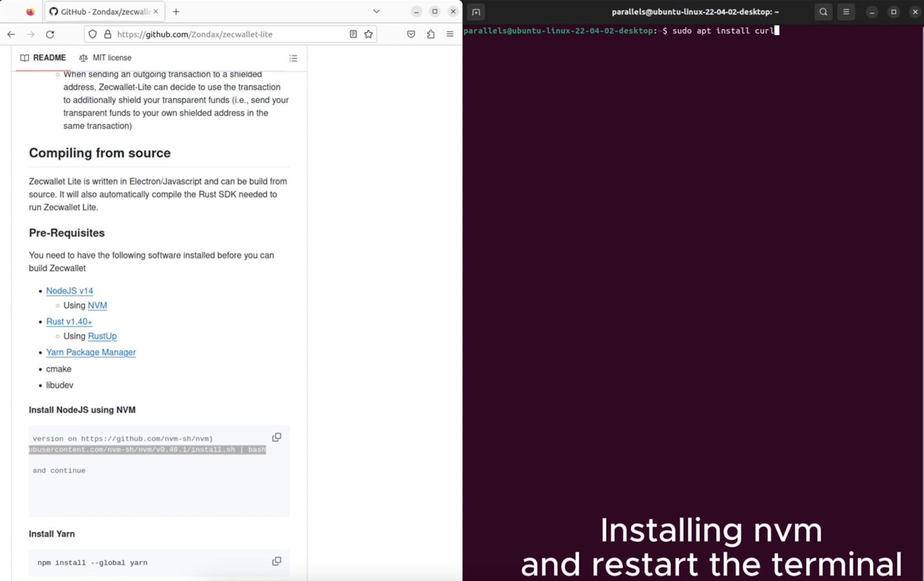Toggle Firefox reader view icon
The width and height of the screenshot is (924, 581).
353,34
